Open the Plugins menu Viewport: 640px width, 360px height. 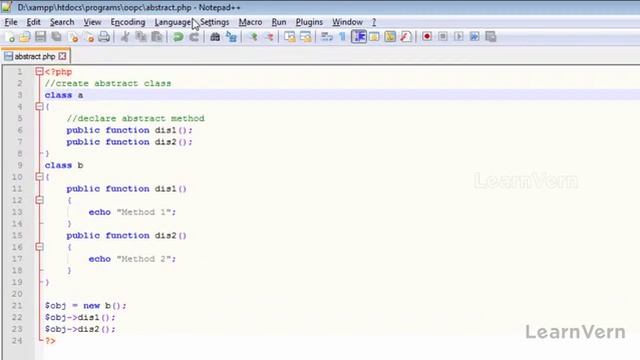click(309, 22)
